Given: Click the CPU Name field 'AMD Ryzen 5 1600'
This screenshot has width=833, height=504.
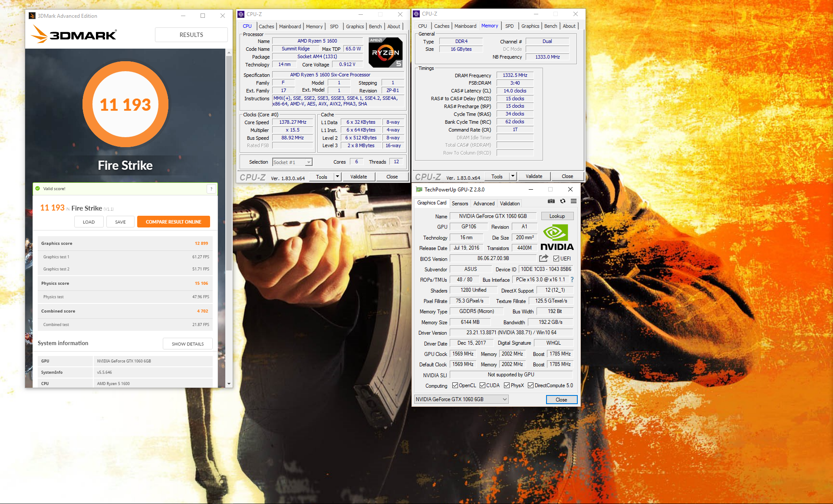Looking at the screenshot, I should point(317,41).
